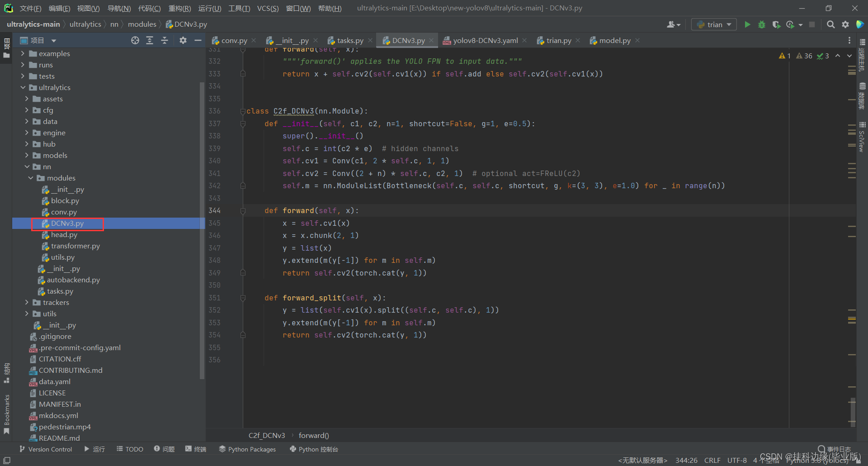Start debugging with the bug icon
Image resolution: width=868 pixels, height=466 pixels.
(x=762, y=24)
